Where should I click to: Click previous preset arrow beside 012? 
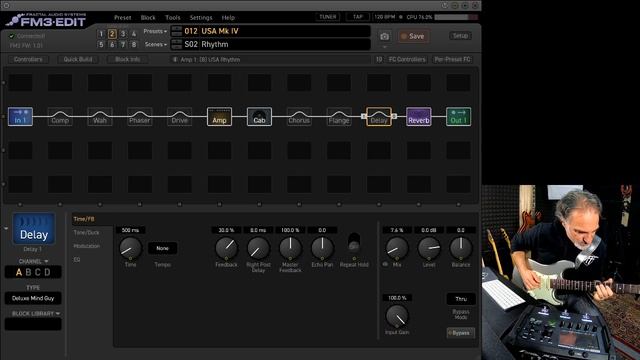[x=177, y=29]
